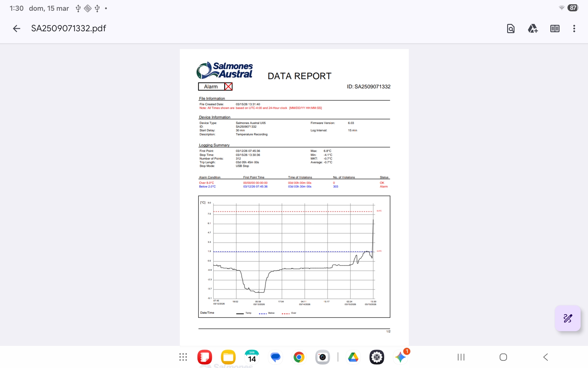Image resolution: width=588 pixels, height=368 pixels.
Task: Tap the recent apps navigation button
Action: [461, 357]
